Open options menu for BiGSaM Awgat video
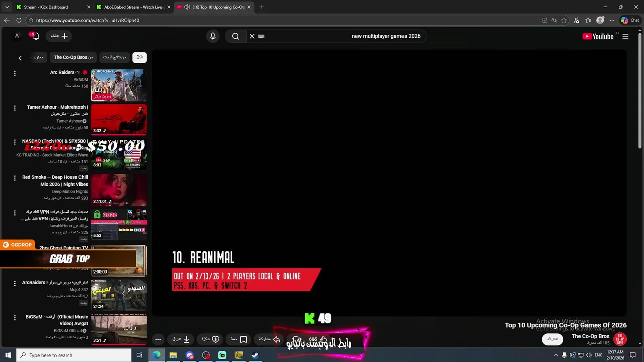 pyautogui.click(x=15, y=318)
